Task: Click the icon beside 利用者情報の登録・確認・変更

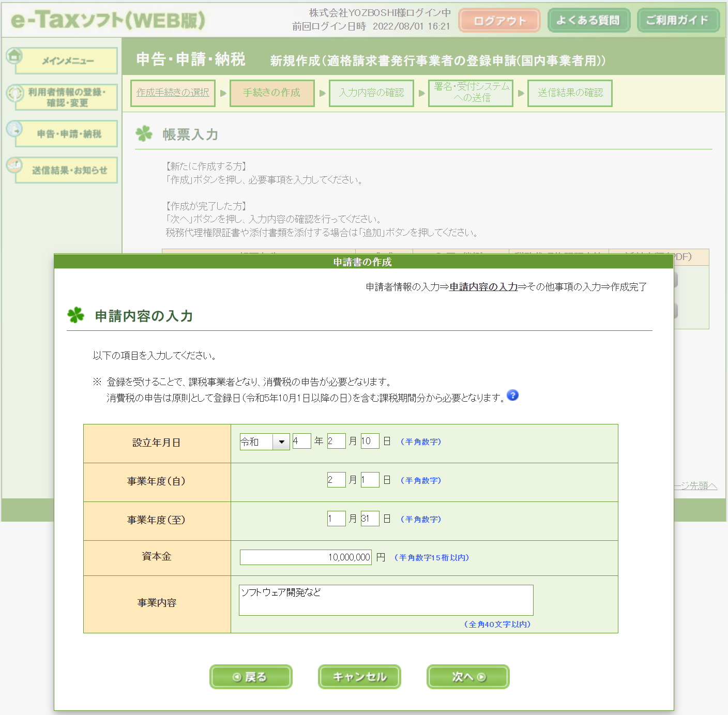Action: [14, 93]
